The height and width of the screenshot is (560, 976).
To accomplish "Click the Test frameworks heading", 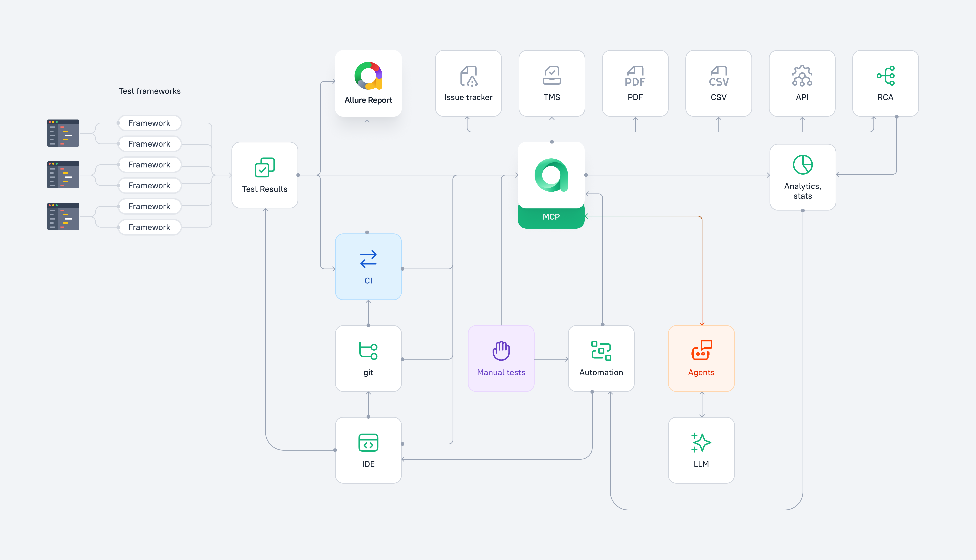I will 150,91.
